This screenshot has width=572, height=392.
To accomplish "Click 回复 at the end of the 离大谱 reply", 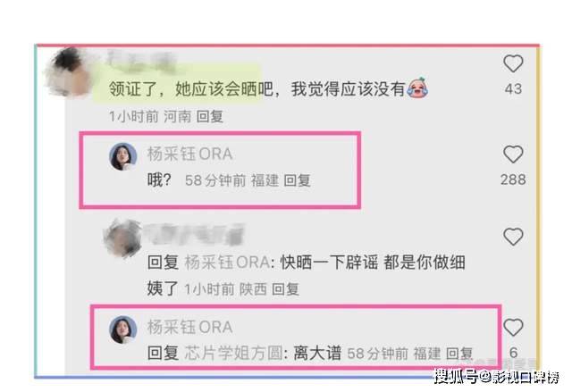I will (x=459, y=353).
